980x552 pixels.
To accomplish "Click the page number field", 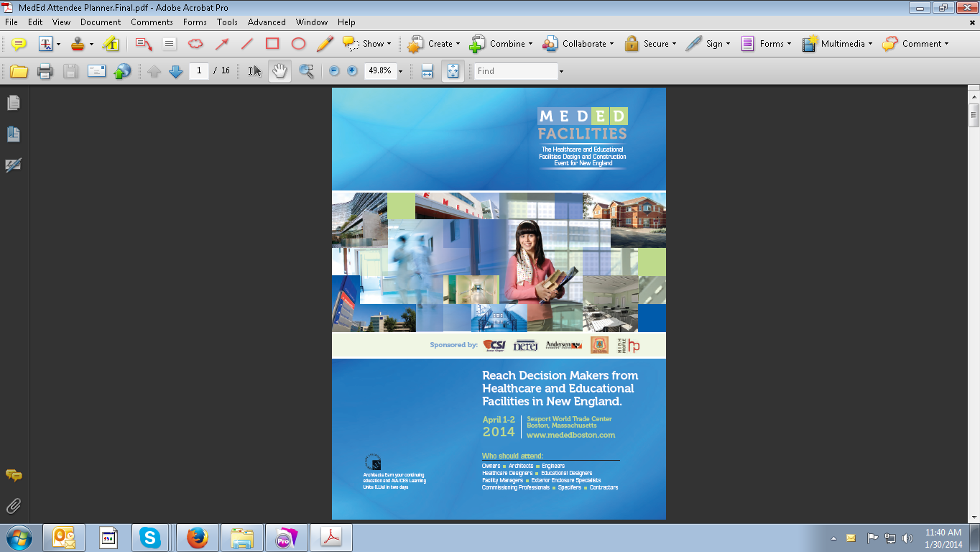I will point(199,71).
